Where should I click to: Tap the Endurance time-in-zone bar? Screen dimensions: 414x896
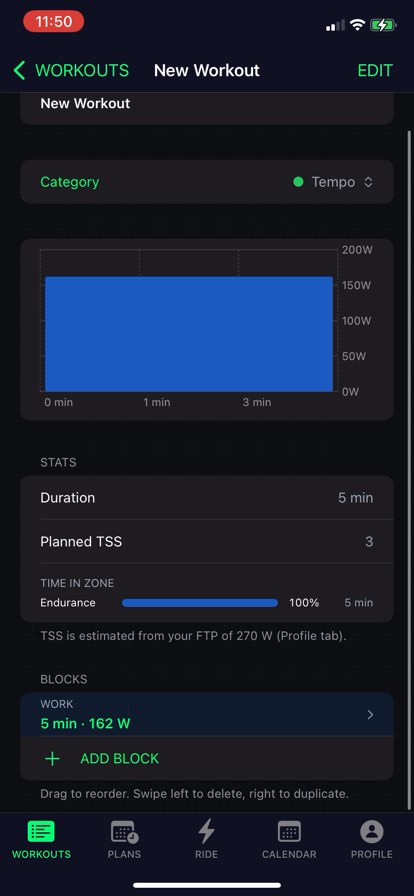click(200, 603)
